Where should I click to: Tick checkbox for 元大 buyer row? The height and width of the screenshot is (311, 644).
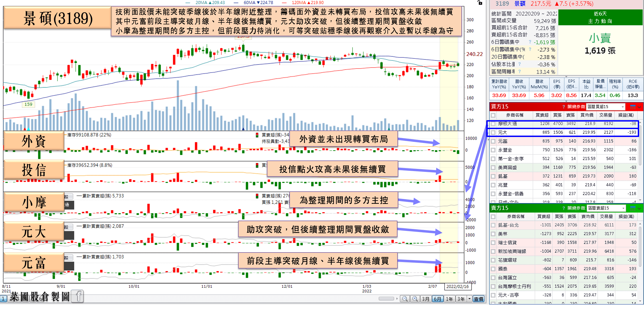(x=493, y=132)
